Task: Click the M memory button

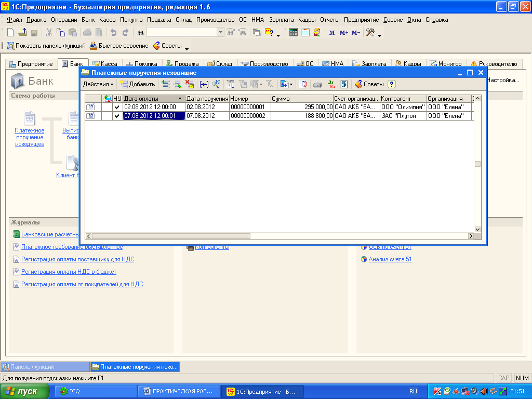Action: pyautogui.click(x=332, y=33)
